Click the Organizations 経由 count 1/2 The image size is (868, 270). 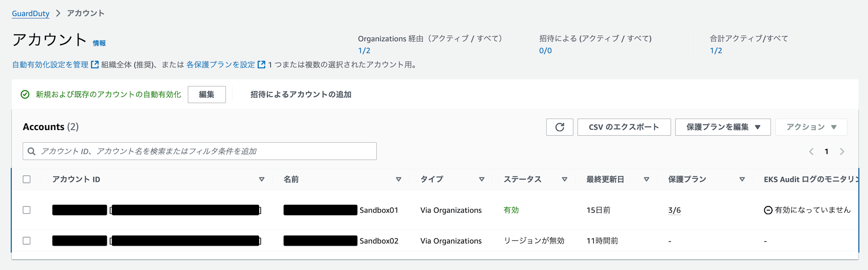pos(364,50)
